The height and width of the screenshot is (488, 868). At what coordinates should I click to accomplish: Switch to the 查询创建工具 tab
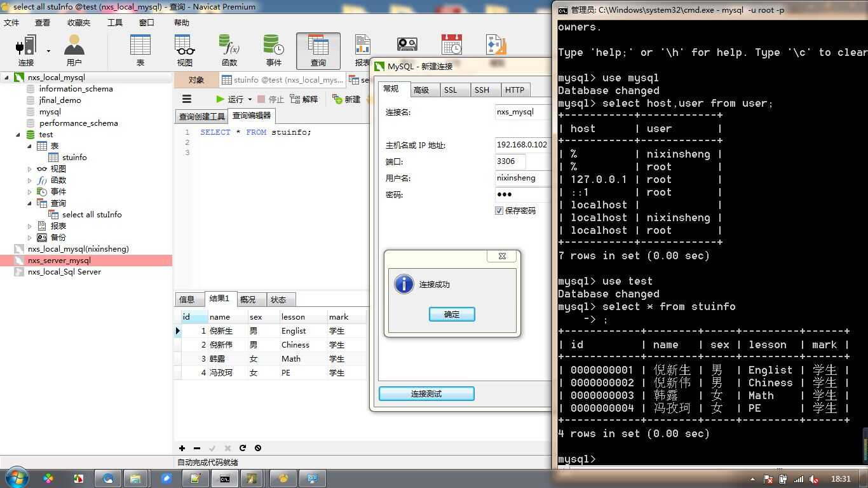tap(202, 116)
